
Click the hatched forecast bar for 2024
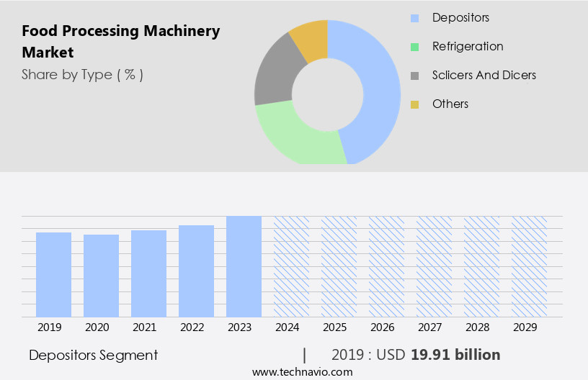click(x=291, y=266)
